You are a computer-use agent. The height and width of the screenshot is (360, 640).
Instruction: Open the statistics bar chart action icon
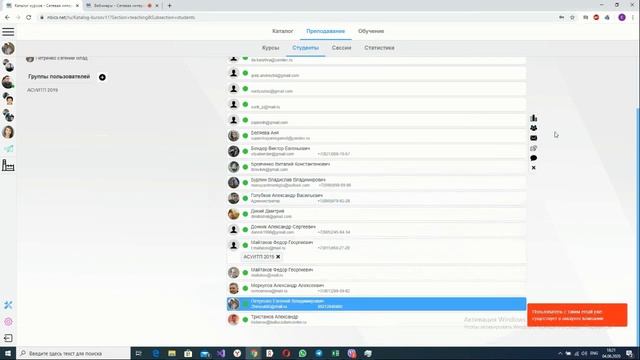[533, 118]
